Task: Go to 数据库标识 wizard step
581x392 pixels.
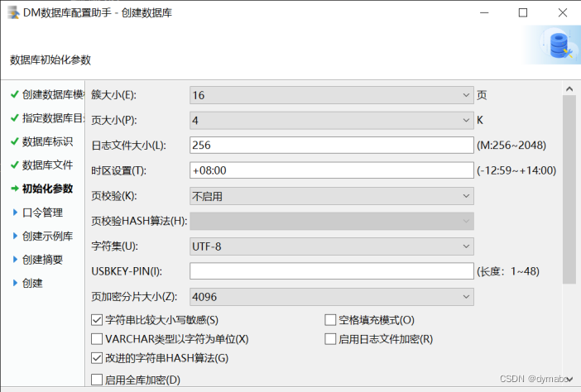Action: [x=47, y=141]
